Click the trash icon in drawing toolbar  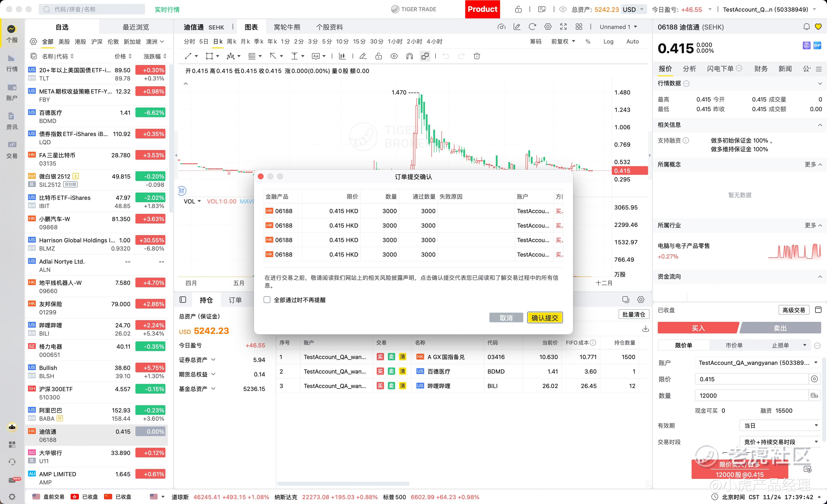click(477, 56)
